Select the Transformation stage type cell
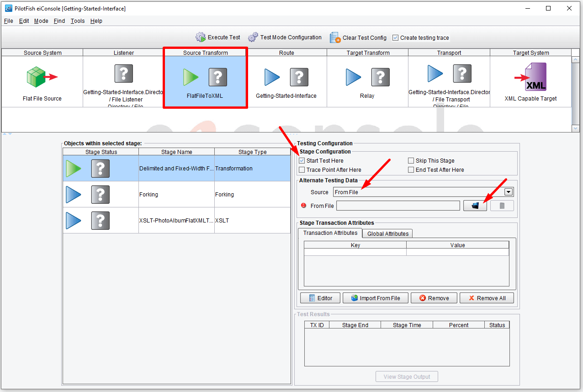The image size is (583, 392). [253, 169]
